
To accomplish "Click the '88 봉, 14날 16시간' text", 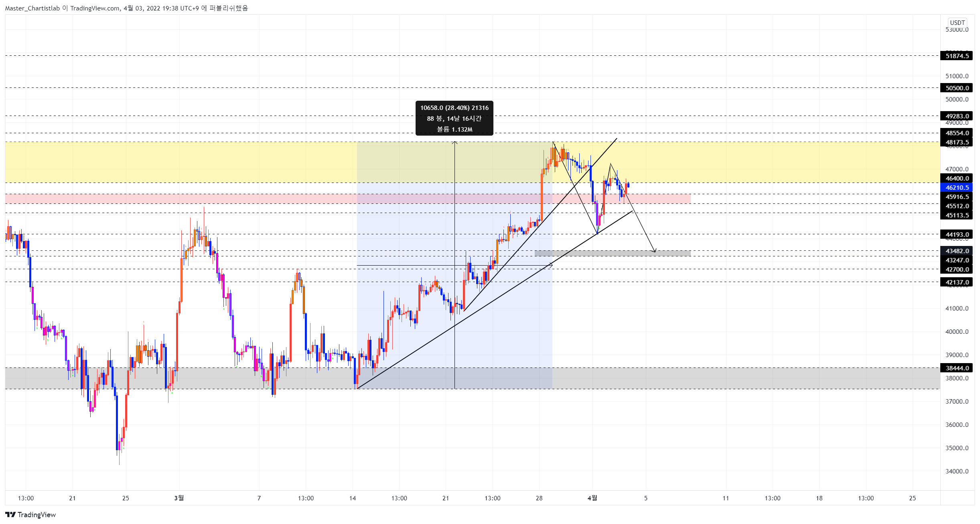I will [x=454, y=118].
